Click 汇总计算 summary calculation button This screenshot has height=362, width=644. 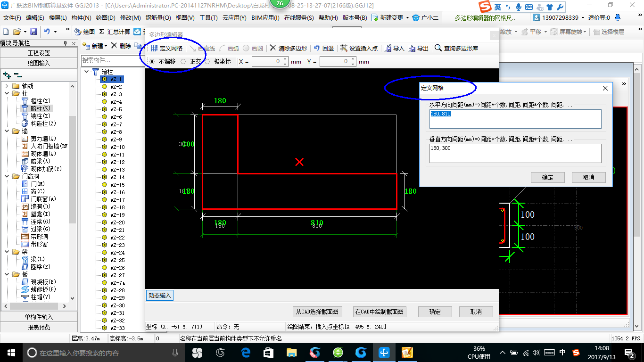(115, 32)
